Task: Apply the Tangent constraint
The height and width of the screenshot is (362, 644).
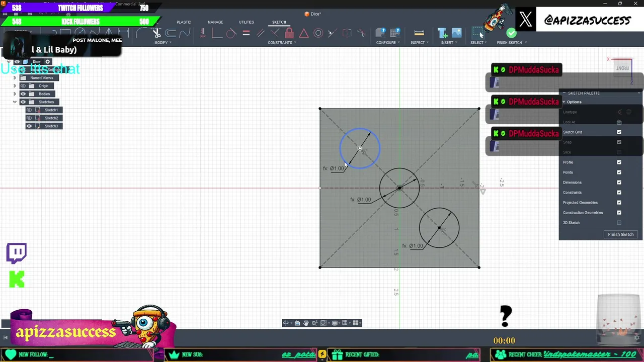Action: point(231,33)
